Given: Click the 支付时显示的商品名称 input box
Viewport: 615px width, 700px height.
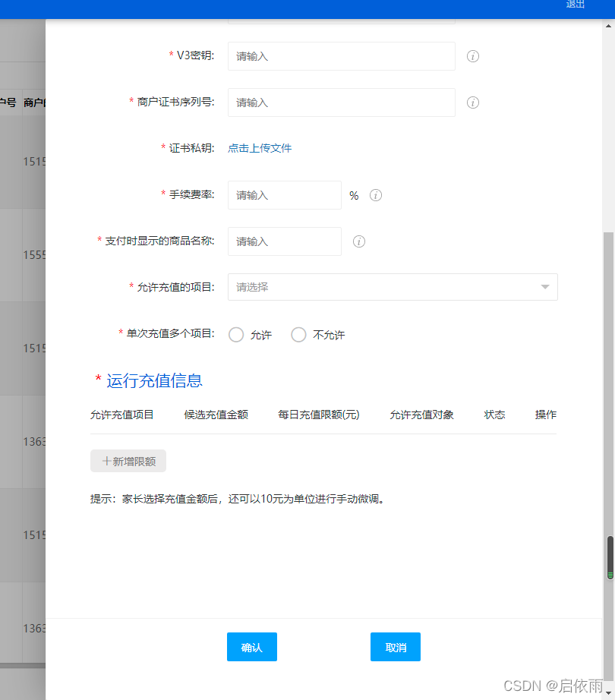Looking at the screenshot, I should pyautogui.click(x=284, y=241).
